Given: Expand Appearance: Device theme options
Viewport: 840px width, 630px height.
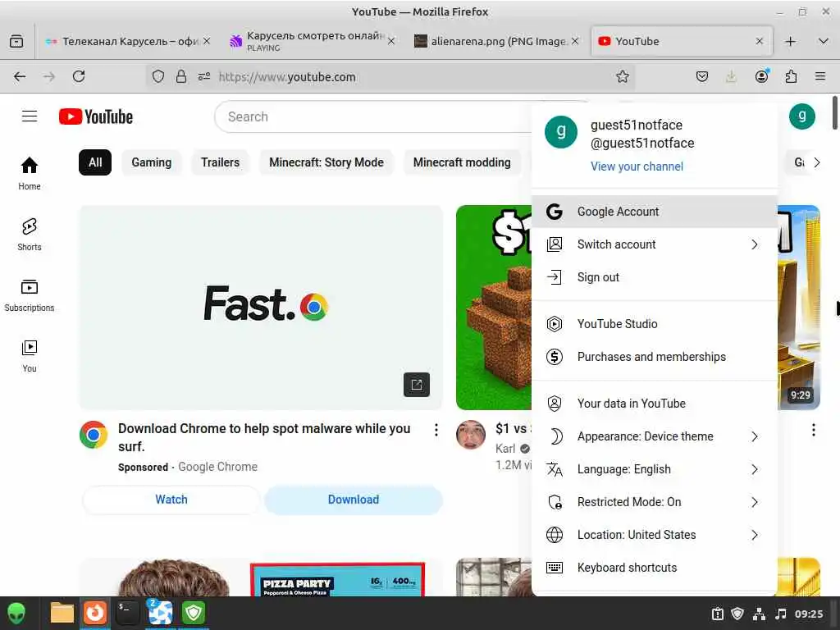Looking at the screenshot, I should point(654,436).
